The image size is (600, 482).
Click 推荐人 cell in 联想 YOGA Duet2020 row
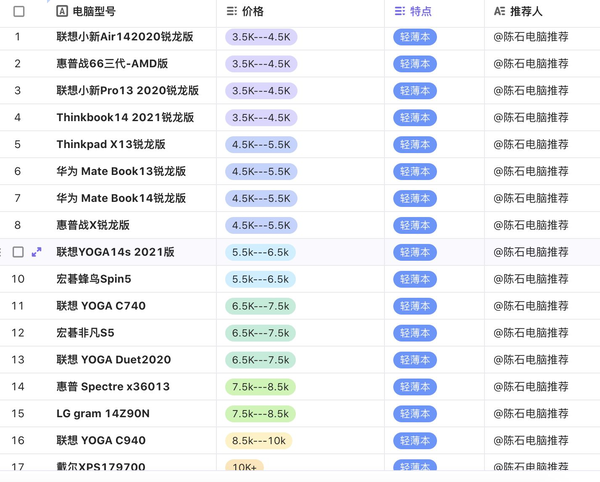pos(542,360)
